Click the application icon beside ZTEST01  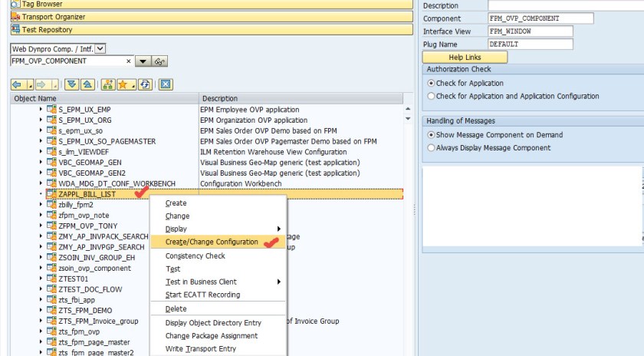pyautogui.click(x=52, y=279)
